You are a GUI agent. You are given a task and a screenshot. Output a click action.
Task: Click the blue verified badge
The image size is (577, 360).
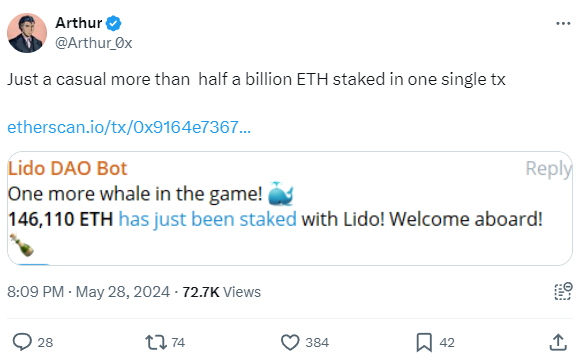(x=113, y=24)
